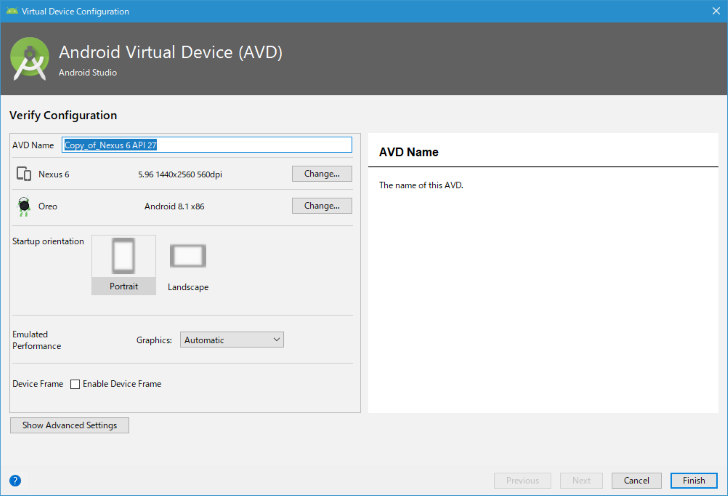Image resolution: width=728 pixels, height=496 pixels.
Task: Click the disabled Previous button
Action: (x=522, y=481)
